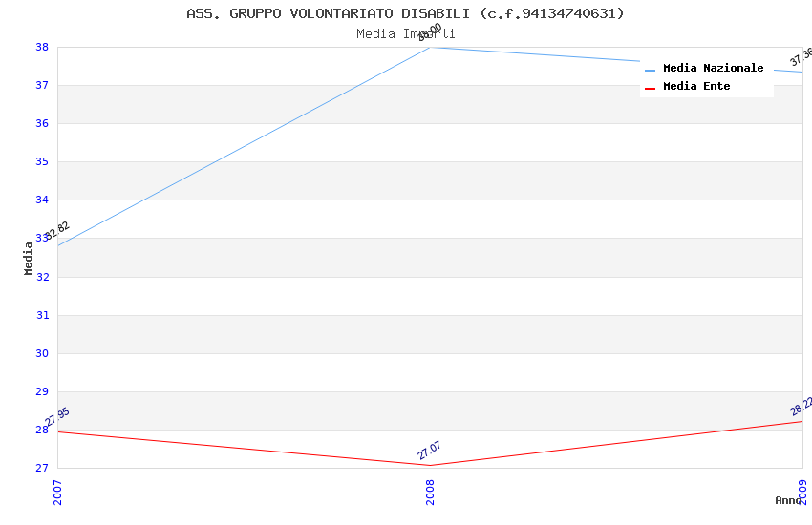Click the 2008 peak of the blue line
Screen dimensions: 812x525
click(x=430, y=48)
